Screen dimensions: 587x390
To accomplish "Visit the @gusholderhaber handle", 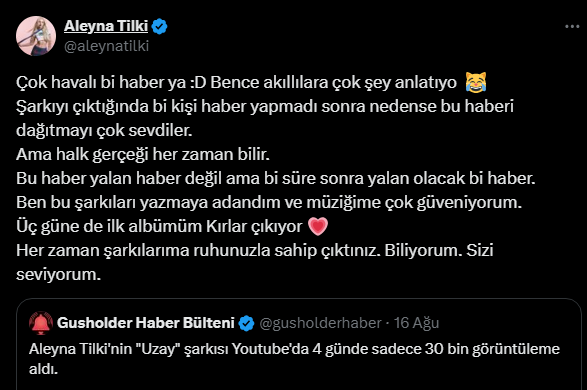I will [320, 323].
